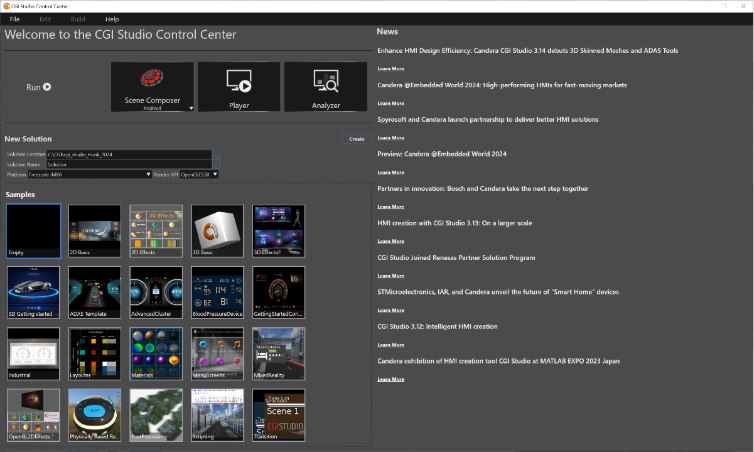Open the File menu
Screen dimensions: 754x452
tap(15, 19)
